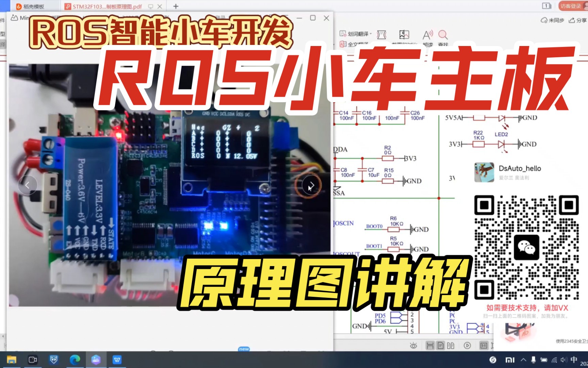
Task: Click the window count icon showing 1
Action: [546, 6]
